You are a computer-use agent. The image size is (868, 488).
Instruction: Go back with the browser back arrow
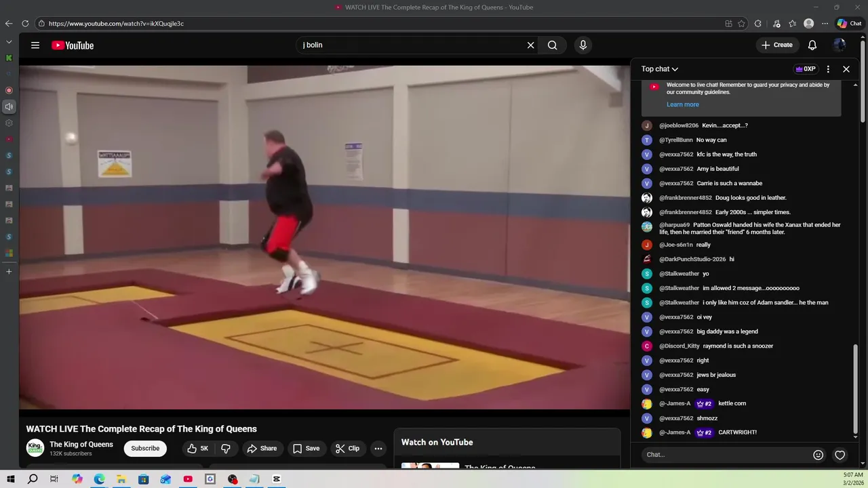click(9, 23)
